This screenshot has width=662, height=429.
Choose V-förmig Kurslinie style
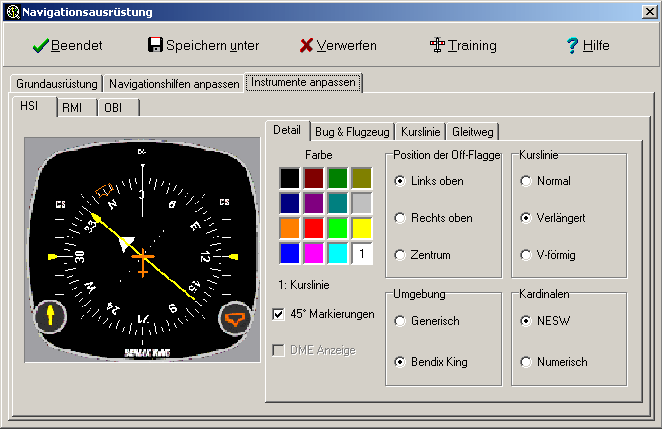point(548,255)
